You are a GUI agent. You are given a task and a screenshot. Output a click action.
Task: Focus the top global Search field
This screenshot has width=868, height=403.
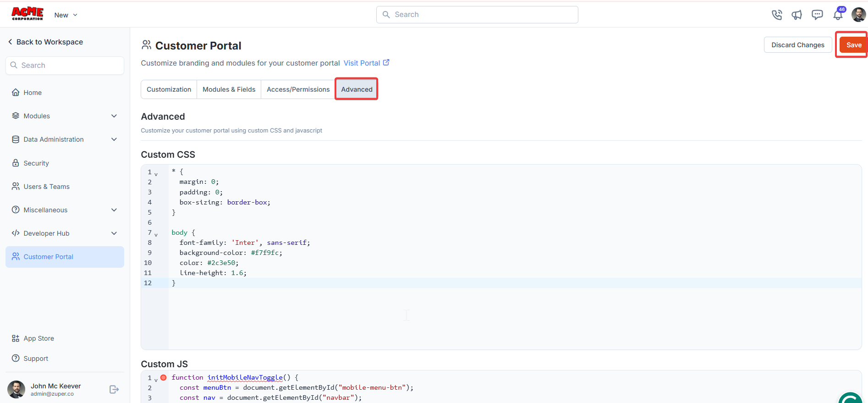pos(477,15)
